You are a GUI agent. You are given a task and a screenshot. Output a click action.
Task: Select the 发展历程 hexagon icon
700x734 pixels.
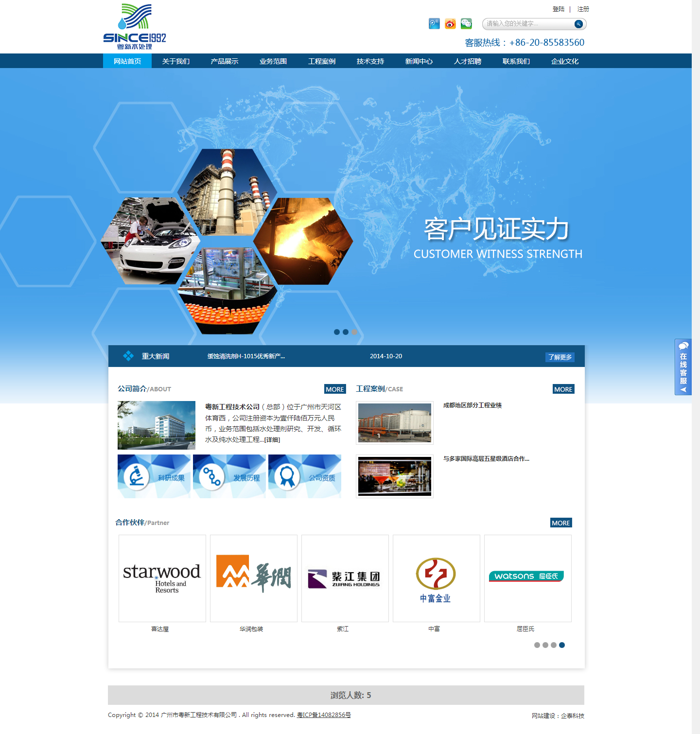tap(212, 475)
